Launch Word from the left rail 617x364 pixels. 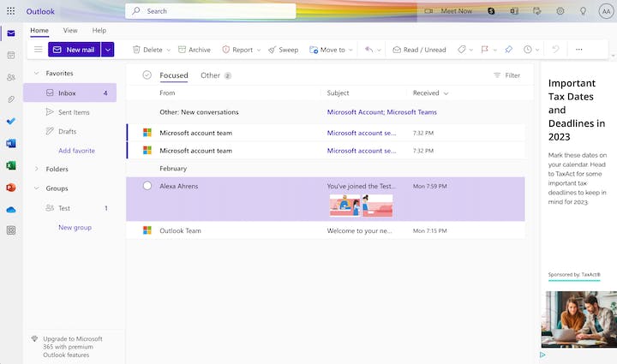click(x=11, y=144)
